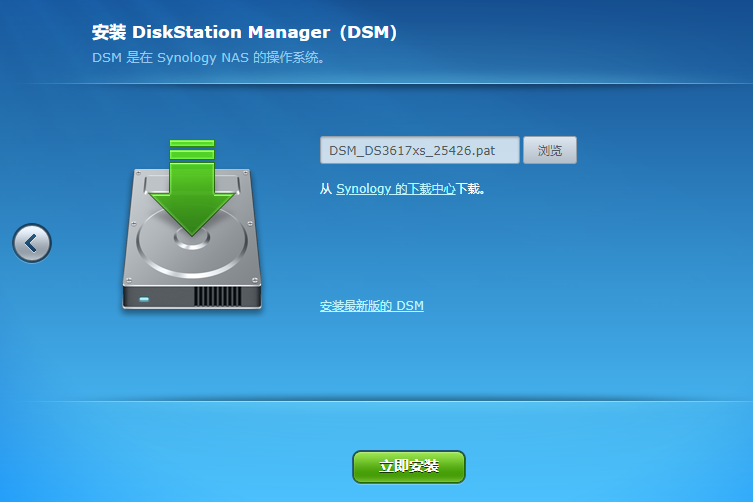Click the 安装最新版的 DSM link

click(372, 306)
